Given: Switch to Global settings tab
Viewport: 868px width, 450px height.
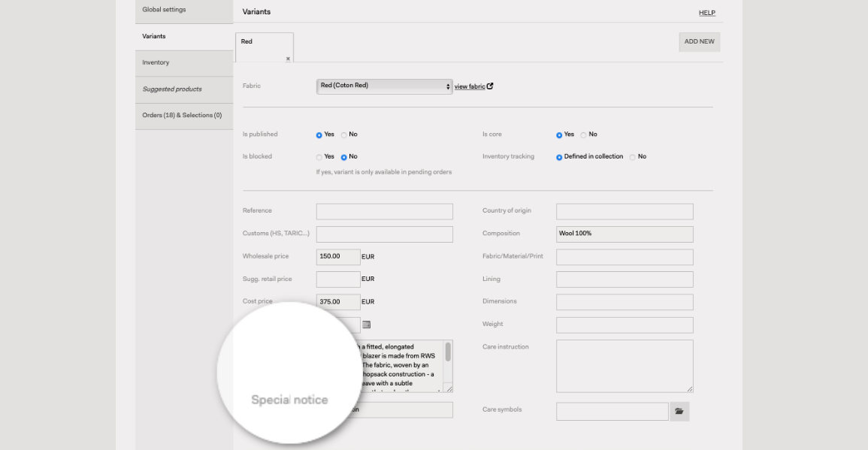Looking at the screenshot, I should click(184, 11).
